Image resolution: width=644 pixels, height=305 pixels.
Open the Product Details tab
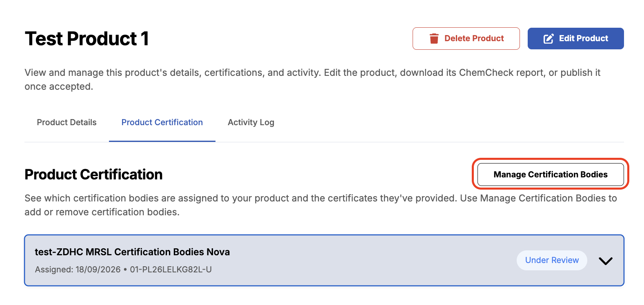(x=67, y=122)
